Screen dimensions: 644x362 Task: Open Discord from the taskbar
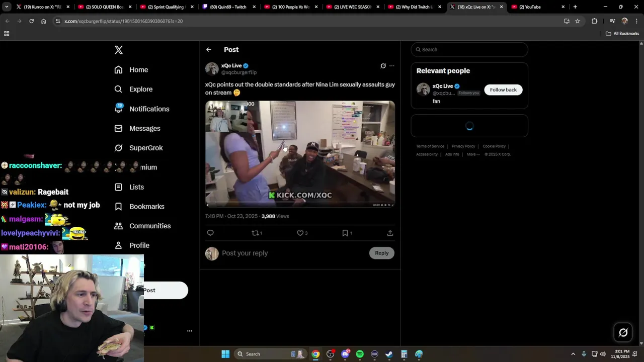tap(345, 354)
